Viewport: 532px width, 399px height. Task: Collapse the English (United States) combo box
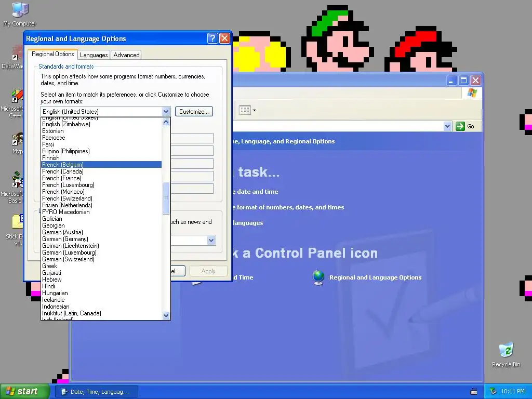point(166,112)
